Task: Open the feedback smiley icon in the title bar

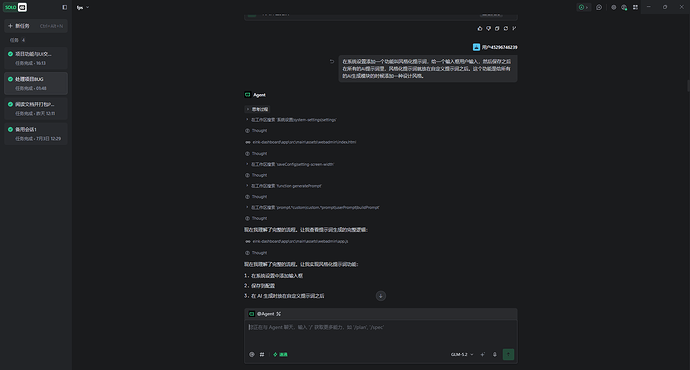Action: click(599, 7)
